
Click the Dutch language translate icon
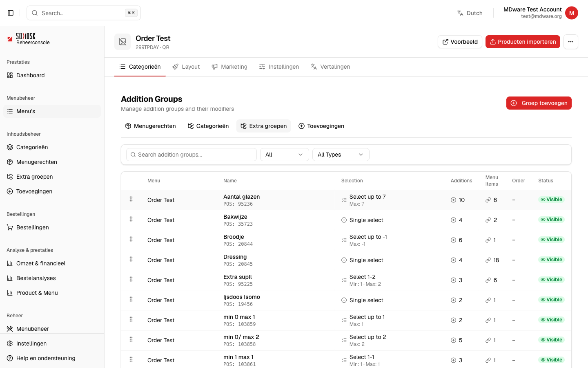460,13
